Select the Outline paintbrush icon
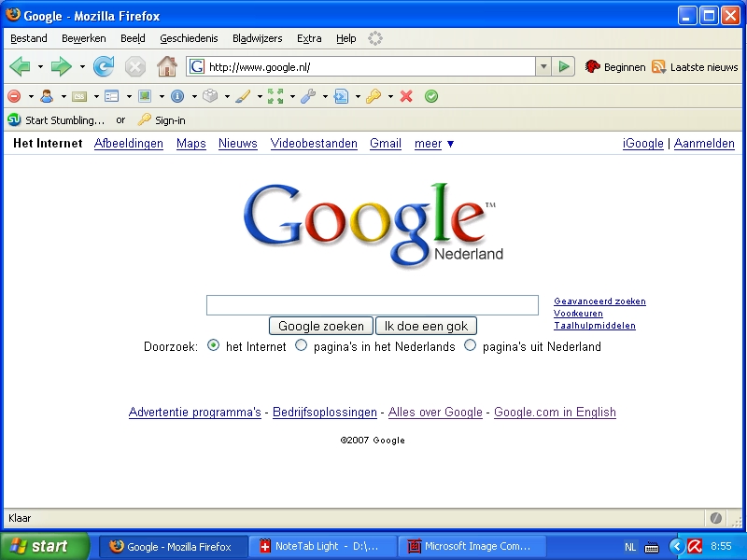747x560 pixels. pyautogui.click(x=243, y=96)
